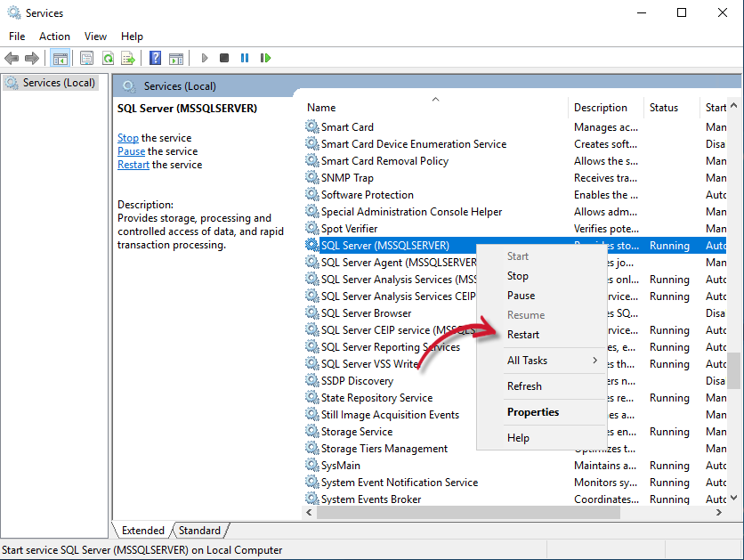Switch to the Standard tab
This screenshot has width=744, height=560.
coord(199,531)
